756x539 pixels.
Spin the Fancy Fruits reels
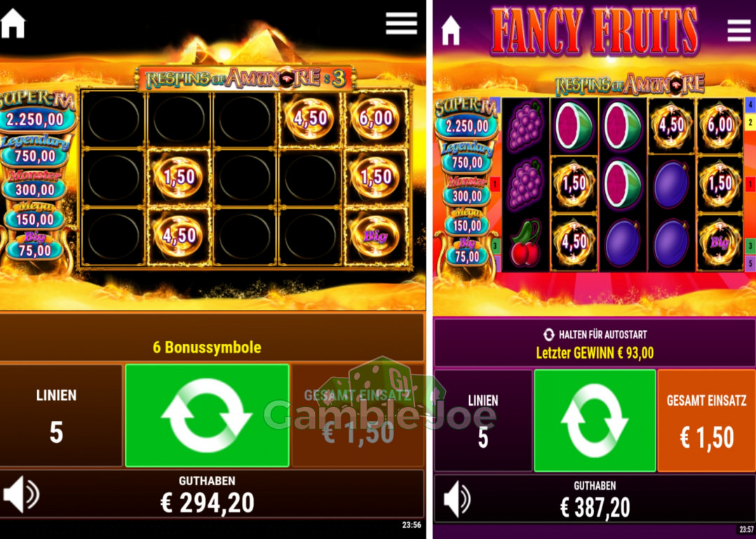[595, 421]
